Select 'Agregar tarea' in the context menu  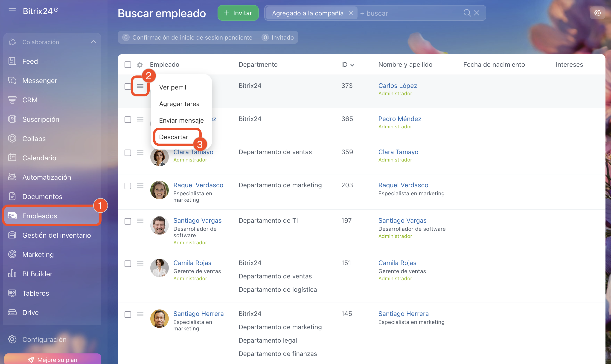[x=179, y=104]
